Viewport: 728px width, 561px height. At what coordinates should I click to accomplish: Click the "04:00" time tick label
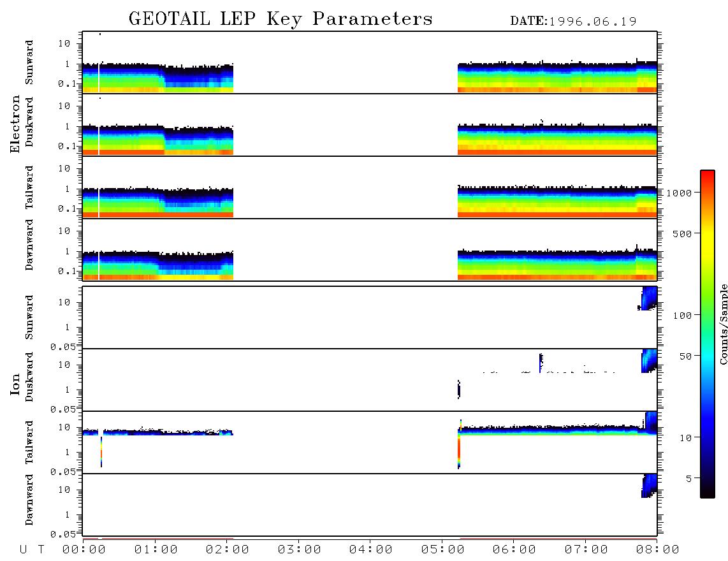point(370,550)
